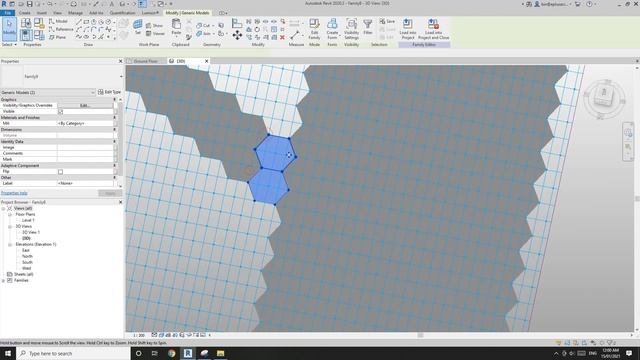Click the Model draw option
Image resolution: width=640 pixels, height=360 pixels.
[x=58, y=21]
